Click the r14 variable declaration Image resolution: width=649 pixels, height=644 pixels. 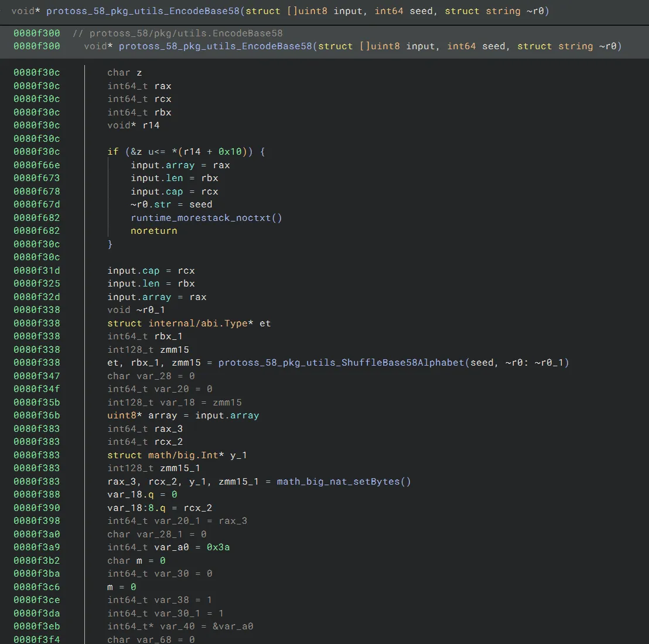point(151,125)
